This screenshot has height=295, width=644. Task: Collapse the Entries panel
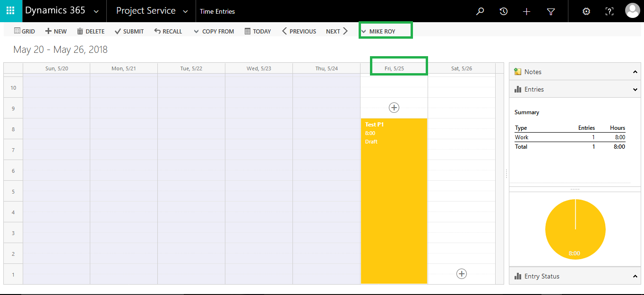pos(635,89)
